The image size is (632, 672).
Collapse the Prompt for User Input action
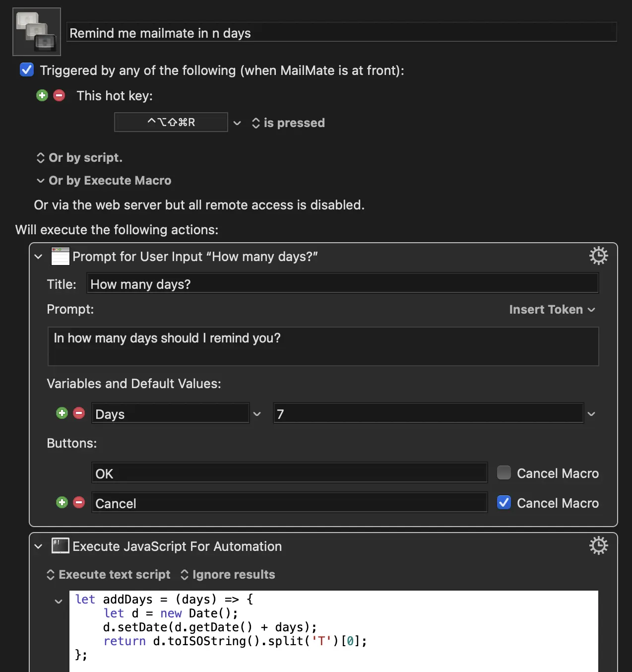pos(38,257)
